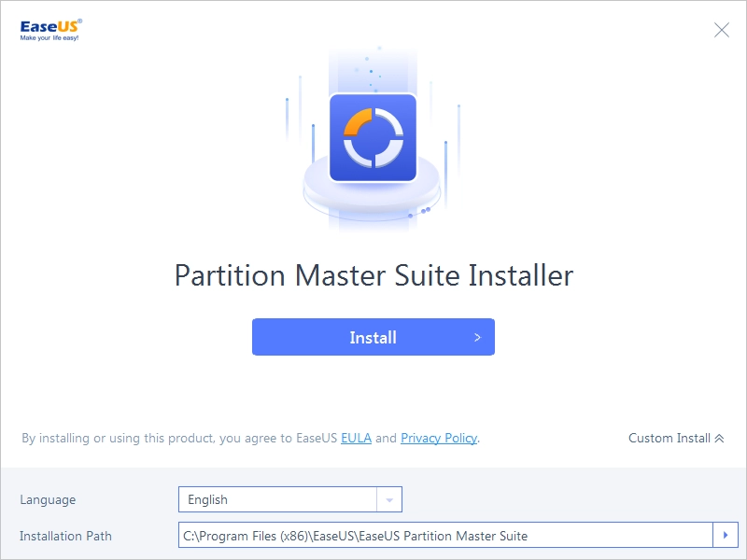Click the Installation Path label

(65, 536)
